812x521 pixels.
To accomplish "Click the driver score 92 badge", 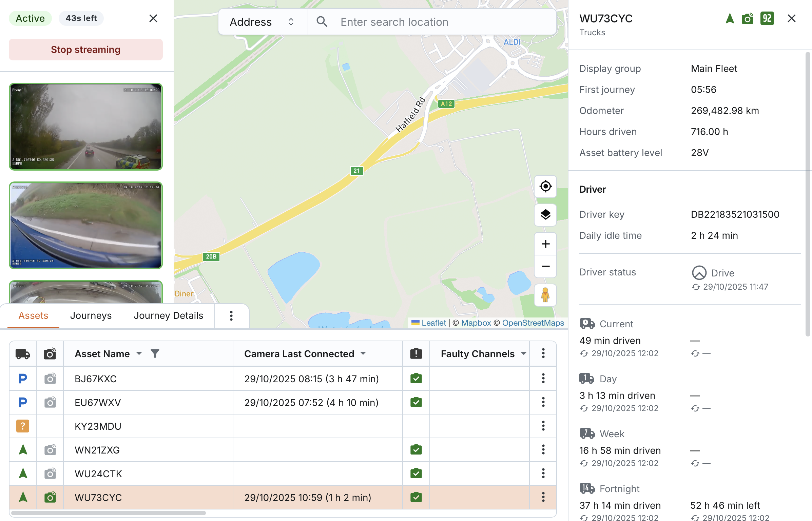I will click(x=767, y=18).
